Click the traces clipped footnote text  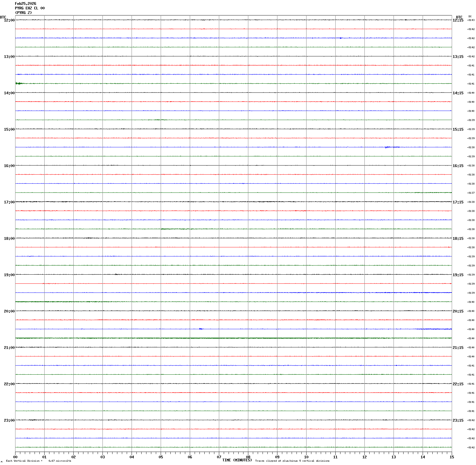click(292, 461)
